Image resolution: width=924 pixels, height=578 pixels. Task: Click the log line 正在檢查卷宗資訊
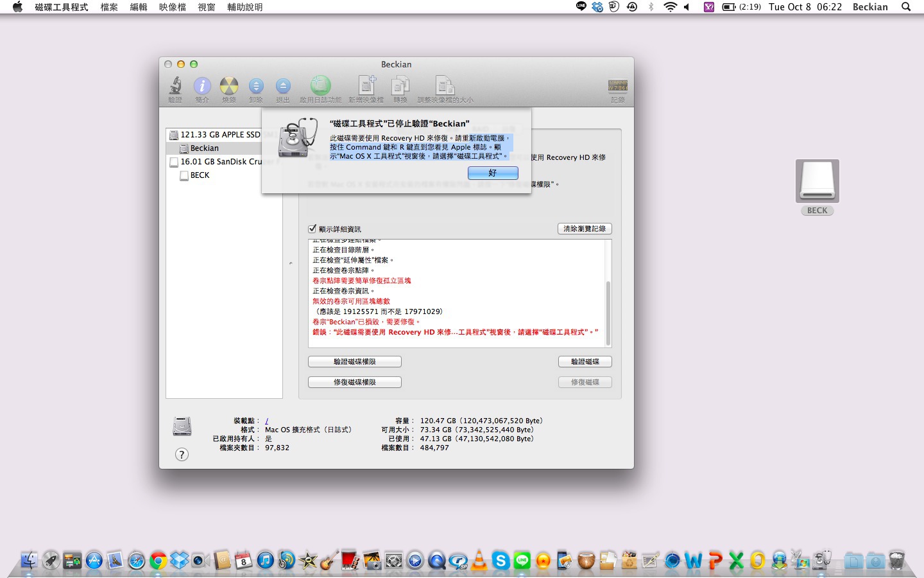pyautogui.click(x=343, y=291)
